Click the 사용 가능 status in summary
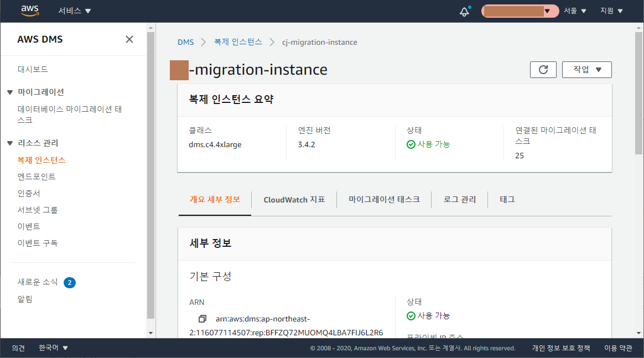This screenshot has height=358, width=644. [428, 144]
